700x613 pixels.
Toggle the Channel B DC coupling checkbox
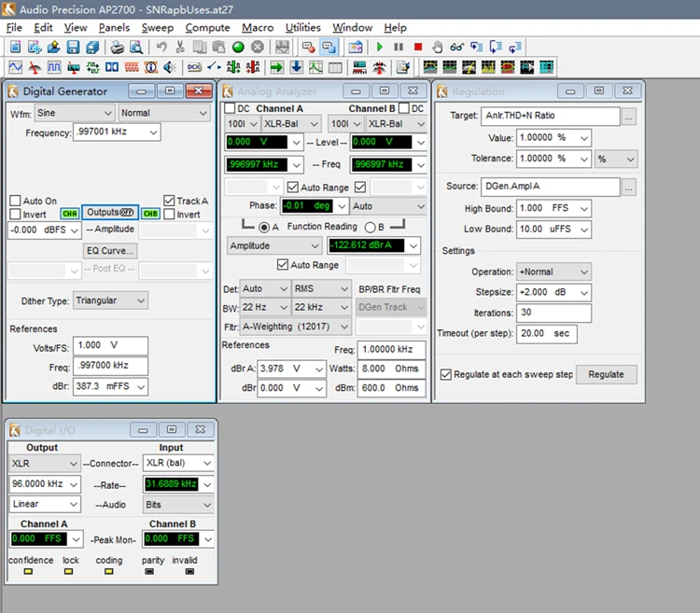point(403,108)
